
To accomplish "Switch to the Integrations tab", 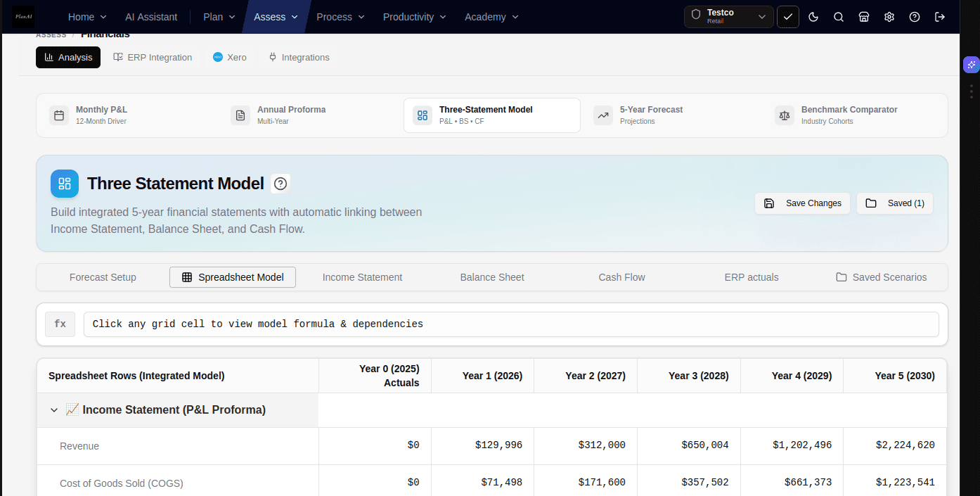I will point(299,57).
